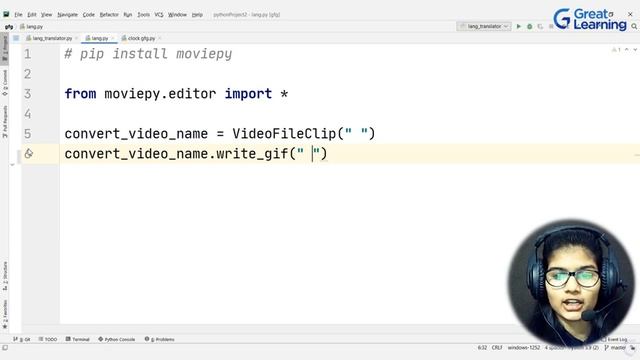
Task: Open the Tools menu
Action: 143,15
